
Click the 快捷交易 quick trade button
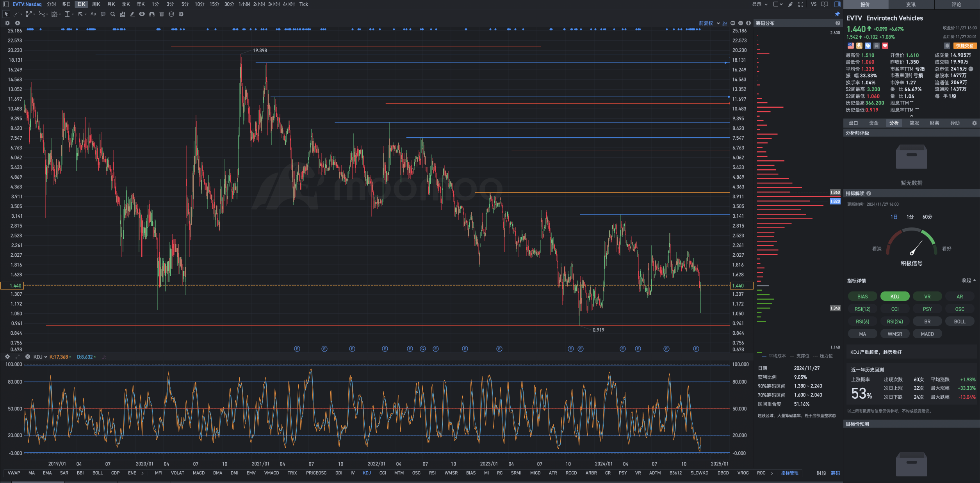coord(964,46)
